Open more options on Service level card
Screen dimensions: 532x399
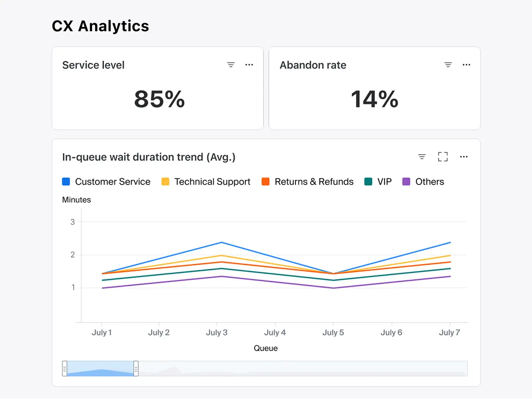point(249,65)
